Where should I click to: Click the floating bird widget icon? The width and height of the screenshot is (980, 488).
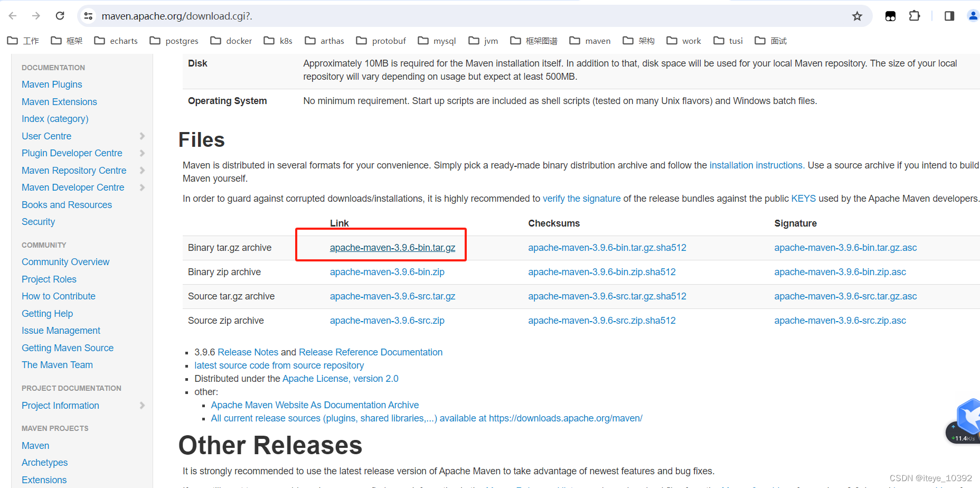point(969,417)
